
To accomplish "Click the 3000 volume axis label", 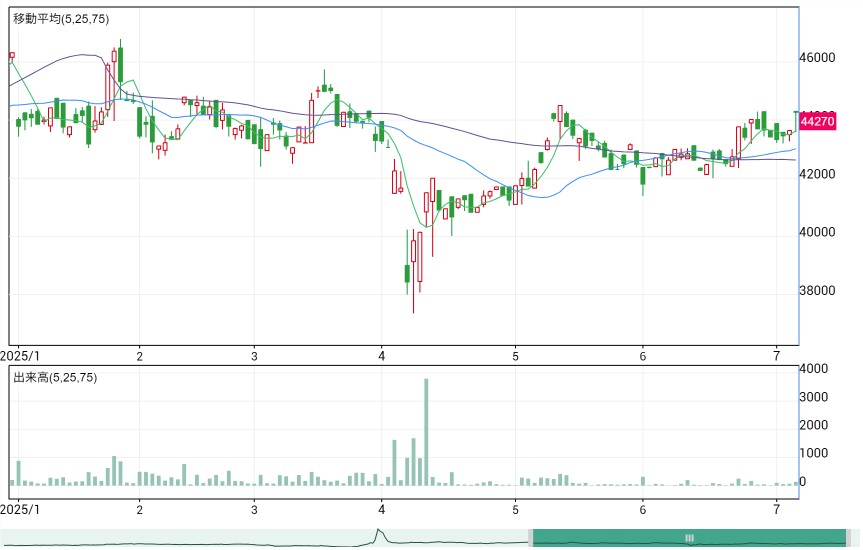I will pos(814,397).
